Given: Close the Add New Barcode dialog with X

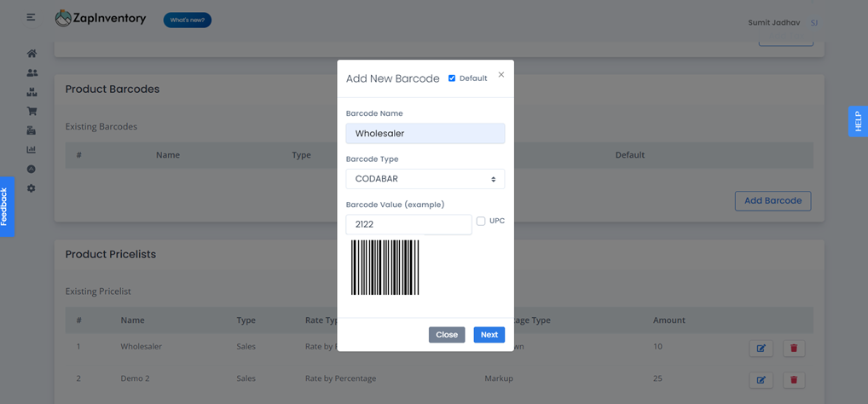Looking at the screenshot, I should (501, 75).
